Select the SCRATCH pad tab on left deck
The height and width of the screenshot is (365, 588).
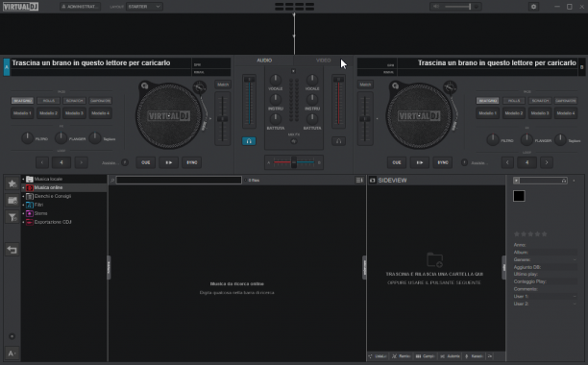[74, 101]
